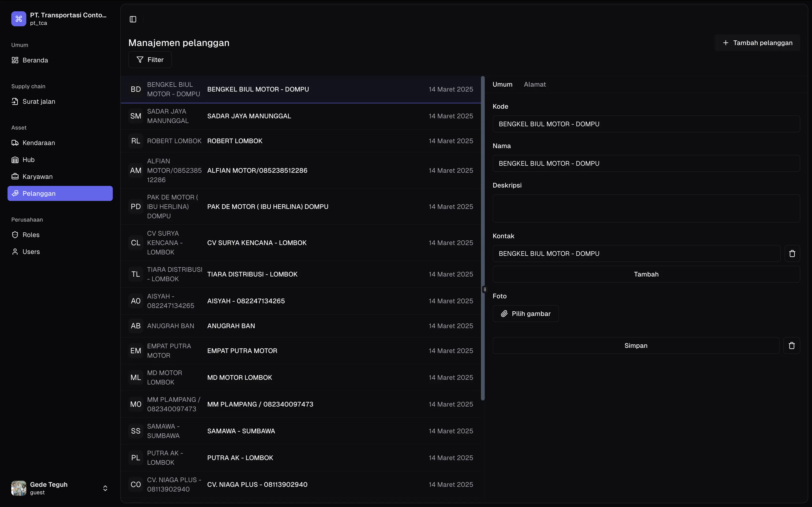
Task: Open the Filter options
Action: pos(150,60)
